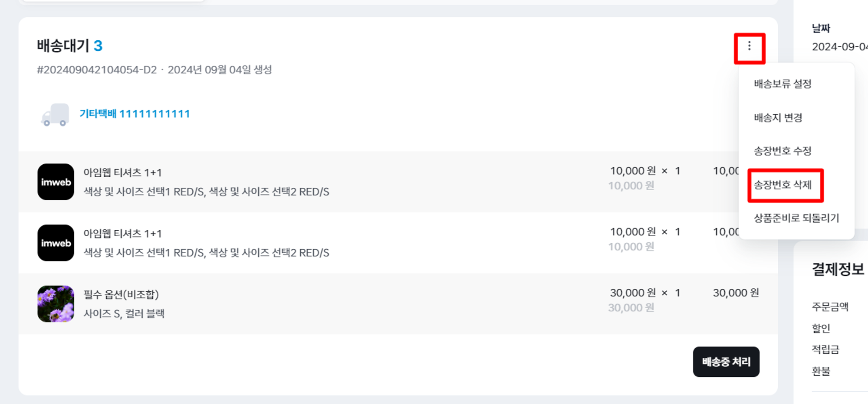This screenshot has width=868, height=404.
Task: Choose 상품준비로 되돌리기 option
Action: coord(796,218)
